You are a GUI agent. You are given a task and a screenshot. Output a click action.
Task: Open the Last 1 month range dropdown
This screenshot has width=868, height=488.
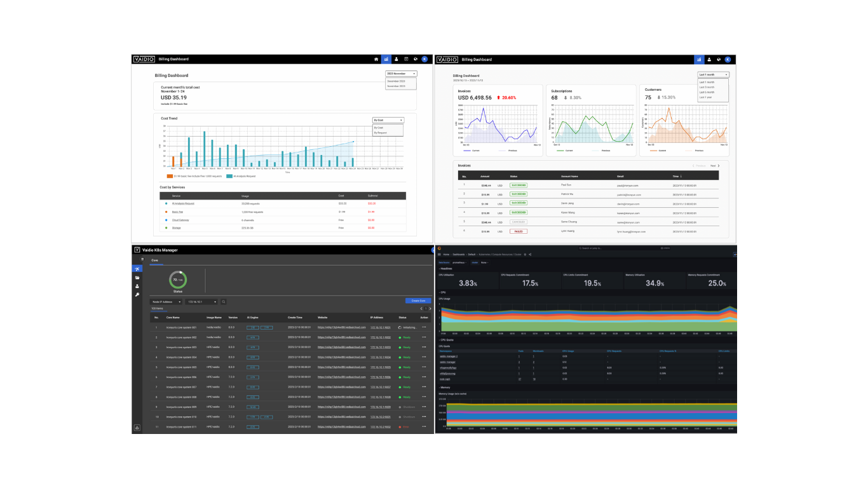point(714,74)
